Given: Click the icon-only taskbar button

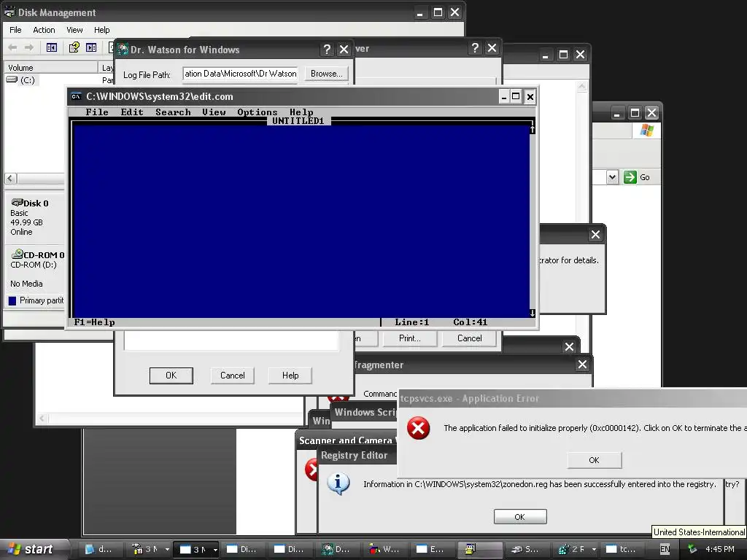Looking at the screenshot, I should pos(479,549).
